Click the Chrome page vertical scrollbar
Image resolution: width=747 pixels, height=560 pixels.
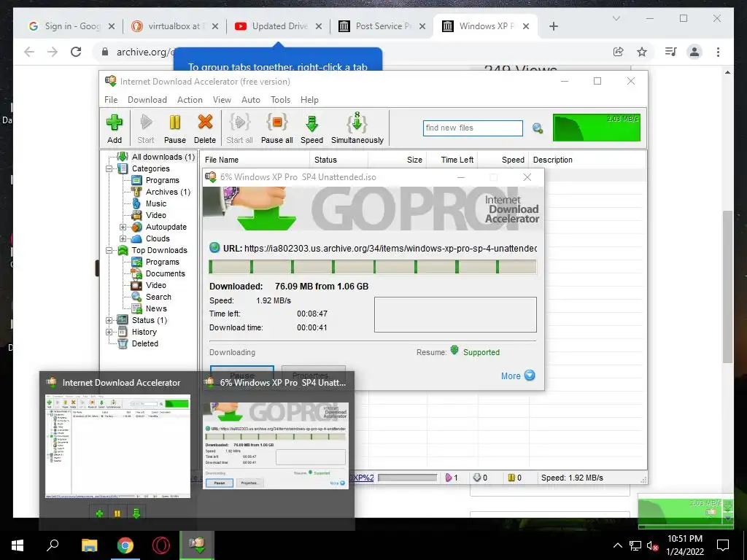tap(727, 287)
